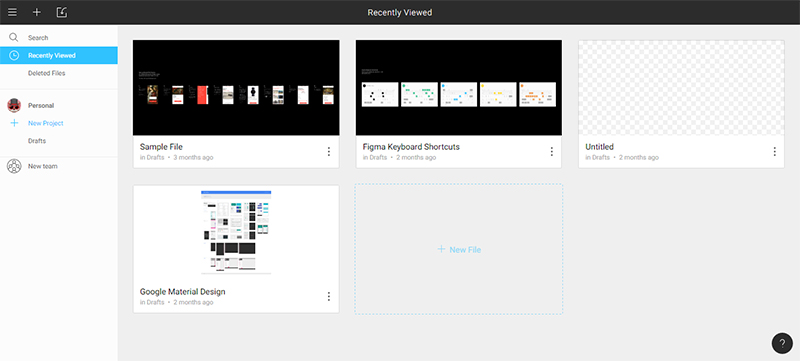Open the Sample File thumbnail
Image resolution: width=800 pixels, height=361 pixels.
tap(236, 88)
